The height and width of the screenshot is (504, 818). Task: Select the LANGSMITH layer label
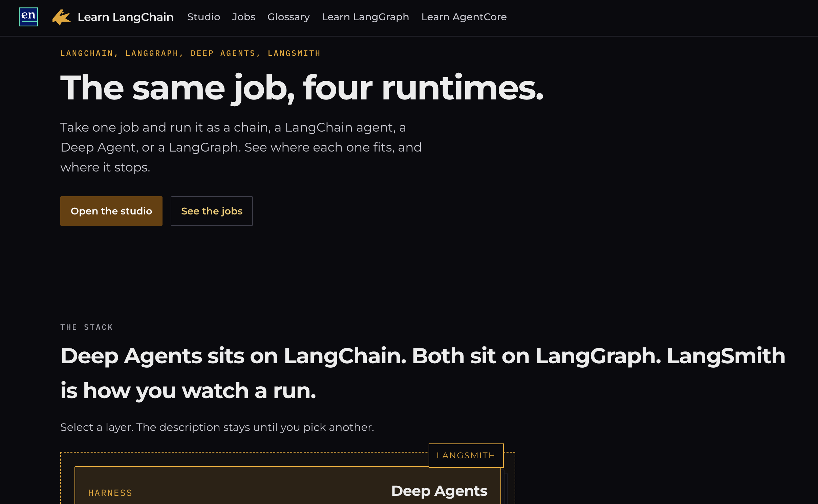(x=466, y=456)
